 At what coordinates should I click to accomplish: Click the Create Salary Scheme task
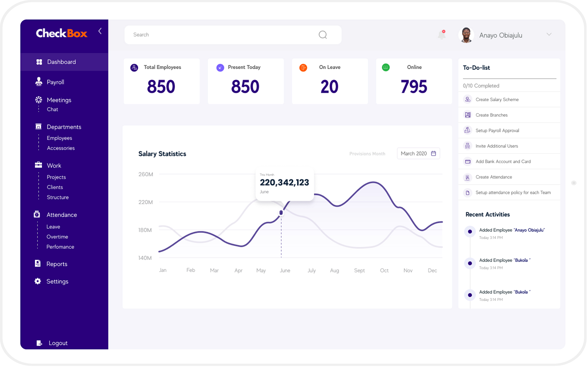tap(497, 100)
